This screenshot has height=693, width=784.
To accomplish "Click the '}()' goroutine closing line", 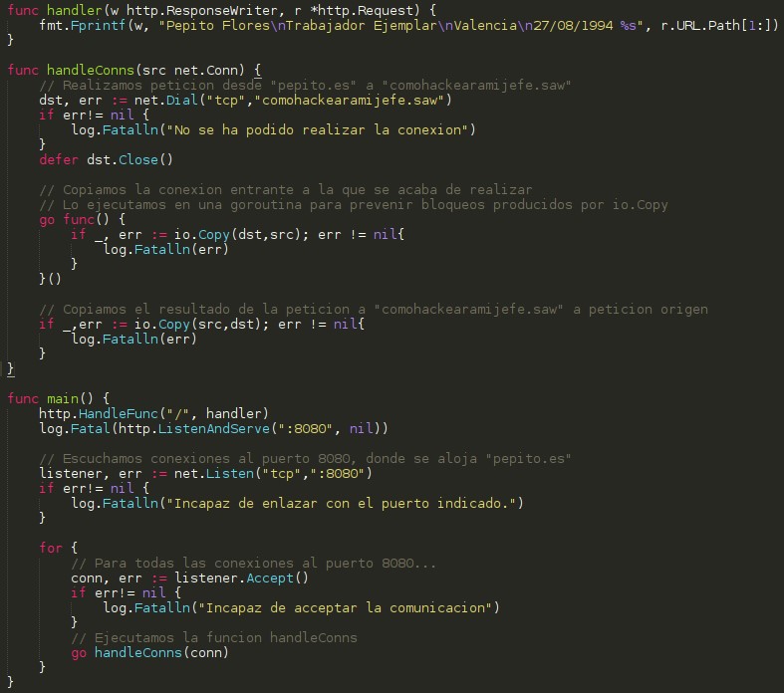I will click(50, 279).
